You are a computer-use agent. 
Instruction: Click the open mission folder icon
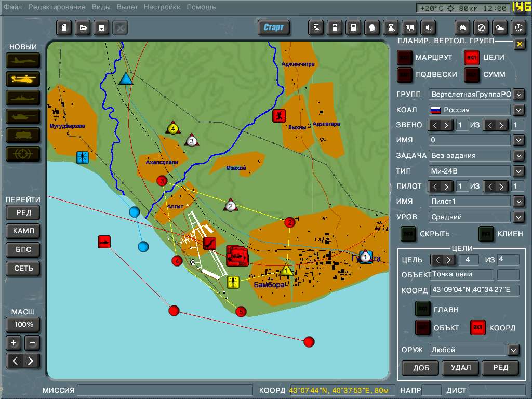83,28
